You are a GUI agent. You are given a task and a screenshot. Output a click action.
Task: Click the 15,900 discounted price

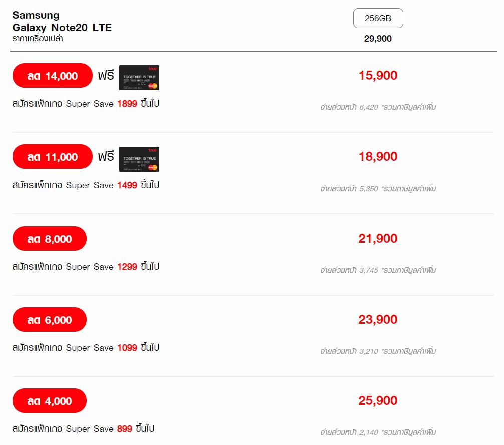tap(378, 76)
